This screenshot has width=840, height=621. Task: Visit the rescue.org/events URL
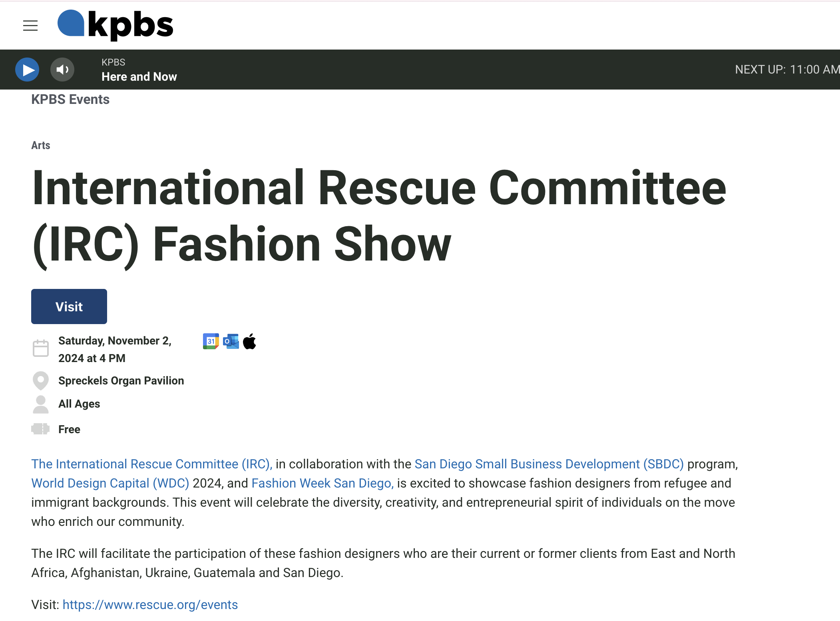pos(150,605)
